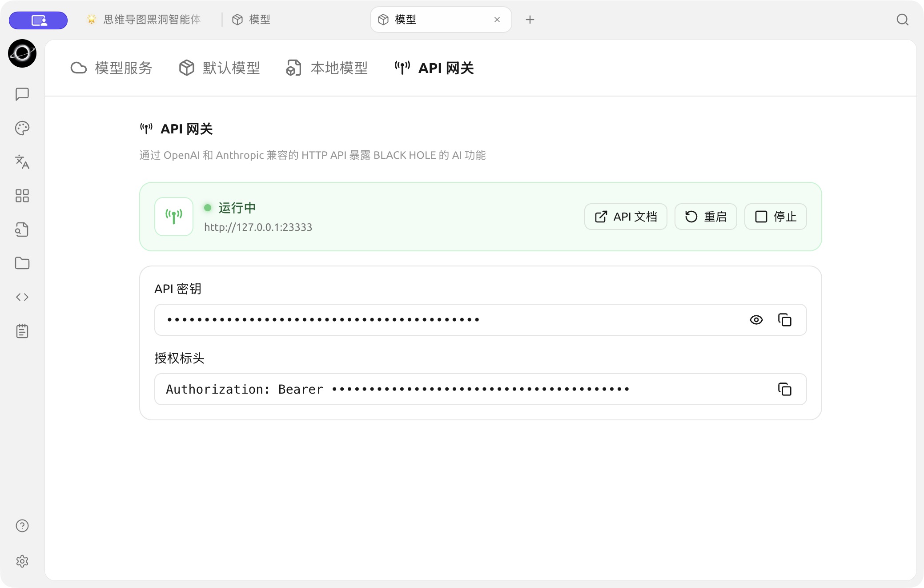The width and height of the screenshot is (924, 588).
Task: Open the settings gear icon
Action: point(22,561)
